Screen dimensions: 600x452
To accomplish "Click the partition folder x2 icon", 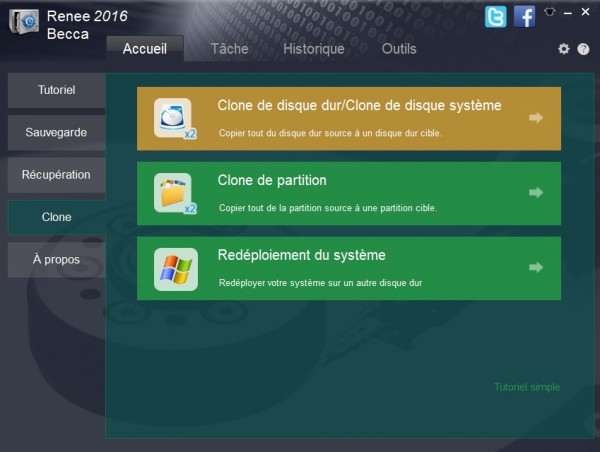I will 175,193.
